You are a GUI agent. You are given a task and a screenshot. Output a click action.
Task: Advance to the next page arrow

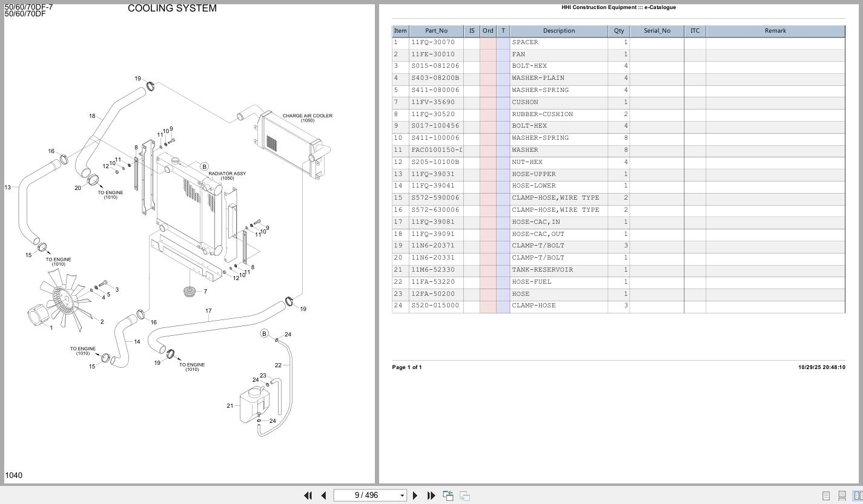415,496
